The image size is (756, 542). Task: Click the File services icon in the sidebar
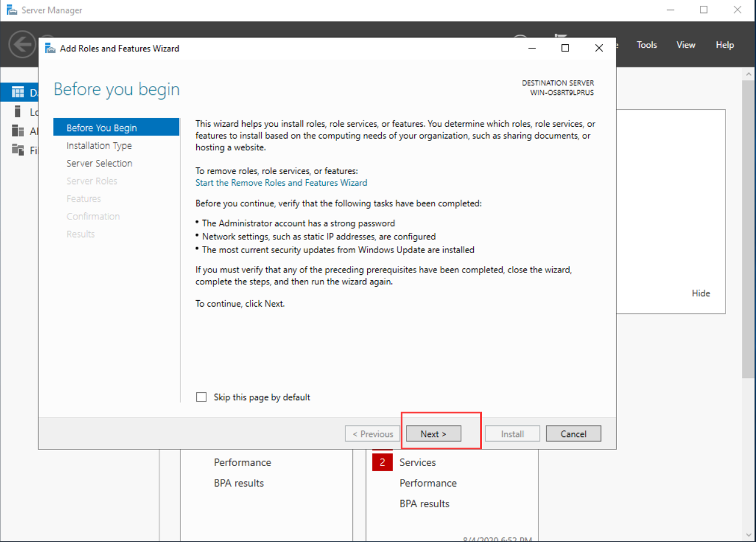[x=18, y=150]
